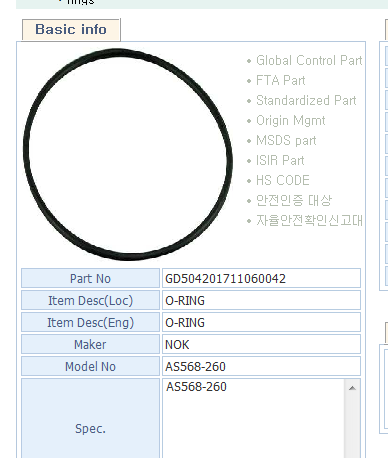Image resolution: width=388 pixels, height=458 pixels.
Task: Click the HS CODE indicator
Action: (x=278, y=181)
